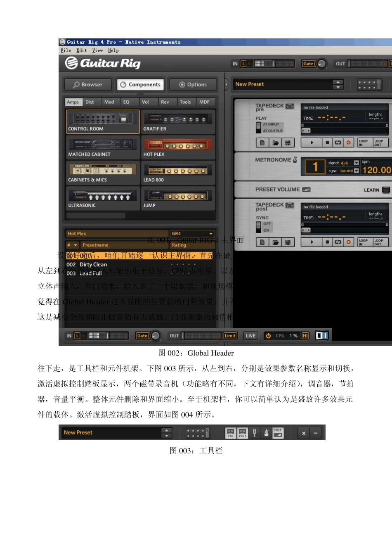
Task: Adjust Gate threshold knob in Global Header
Action: coord(156,335)
